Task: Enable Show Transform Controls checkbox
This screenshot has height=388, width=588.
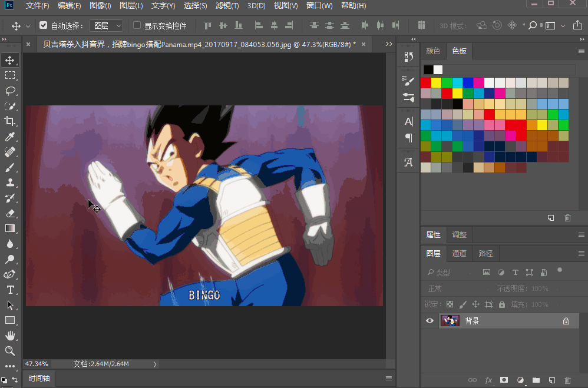Action: tap(137, 25)
